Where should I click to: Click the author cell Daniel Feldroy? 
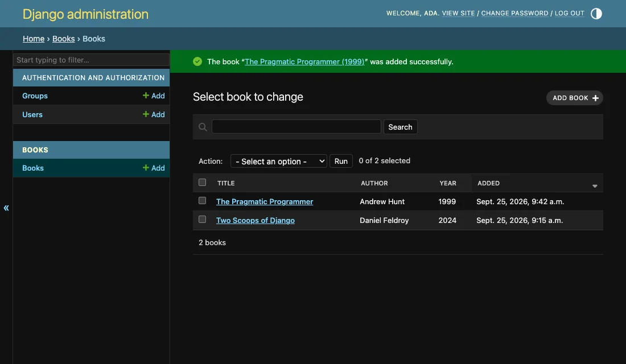click(x=384, y=220)
